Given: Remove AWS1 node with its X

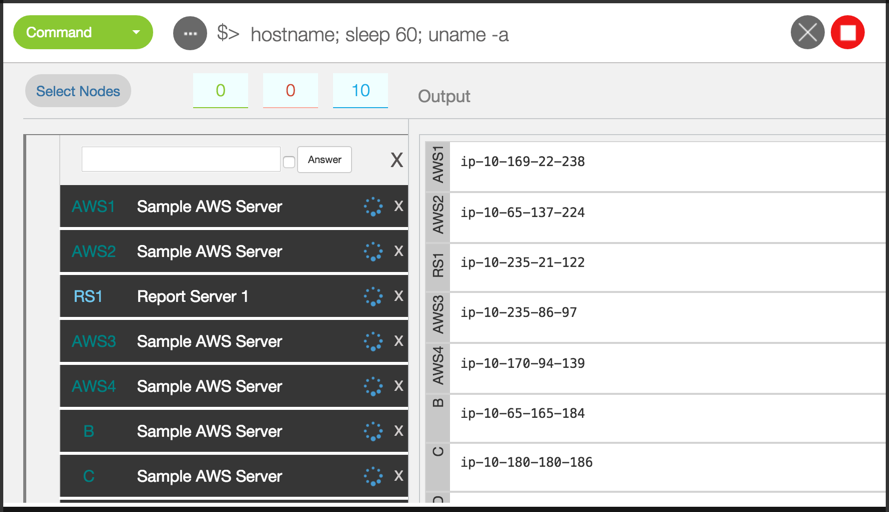Looking at the screenshot, I should click(399, 206).
